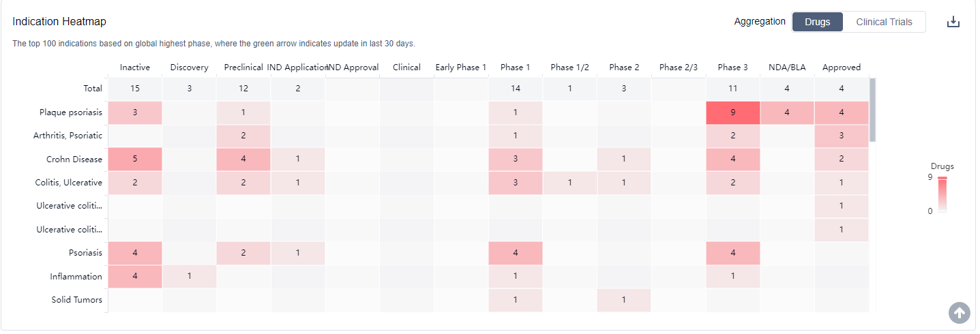Click the Arthritis, Psoriatic row label
Screen dimensions: 980x334
point(68,136)
